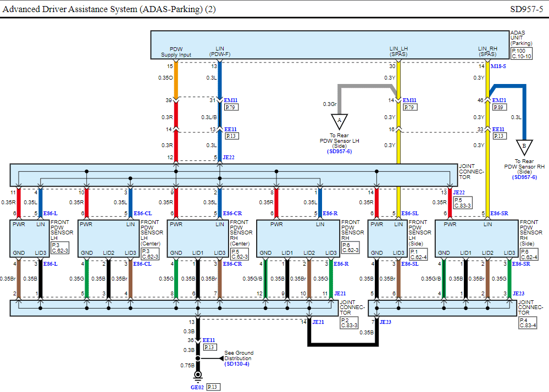This screenshot has height=392, width=549.
Task: Select the ADAS Unit Parking module box
Action: pos(330,45)
